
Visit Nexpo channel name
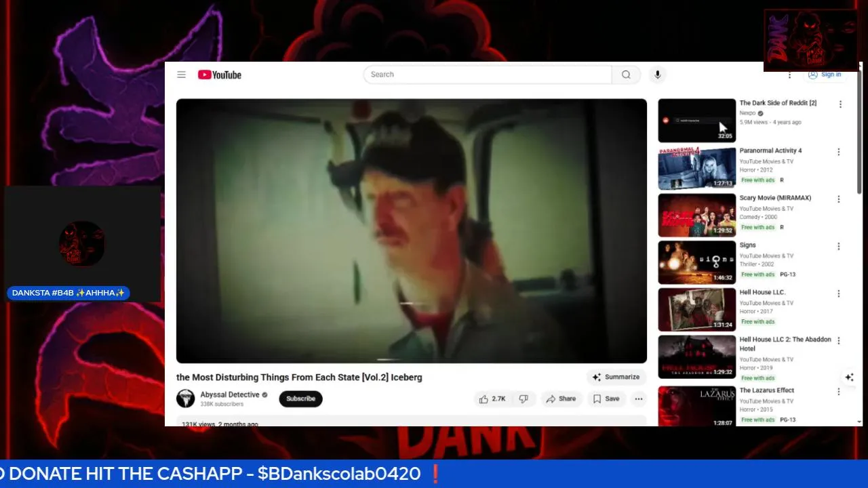pos(747,113)
